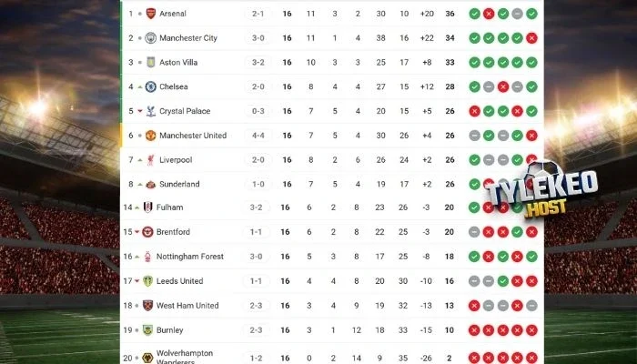The image size is (637, 364).
Task: Open the Crystal Palace badge icon
Action: click(150, 111)
